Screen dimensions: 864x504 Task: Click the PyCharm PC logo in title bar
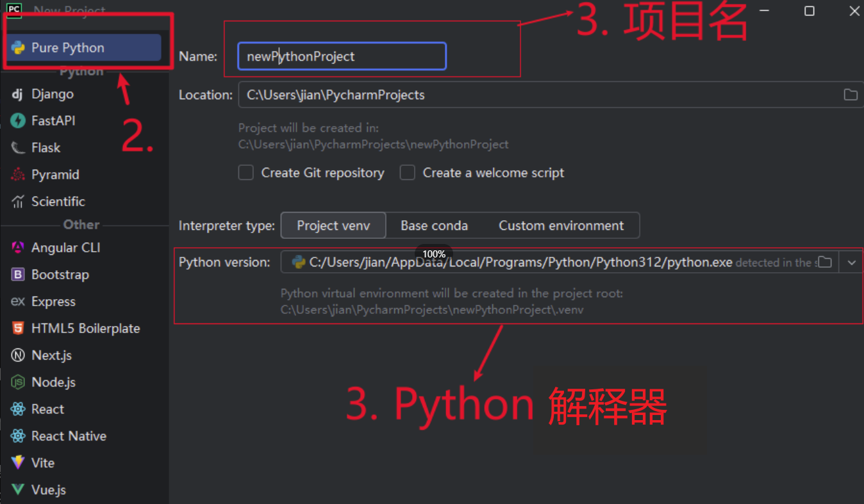pos(13,10)
